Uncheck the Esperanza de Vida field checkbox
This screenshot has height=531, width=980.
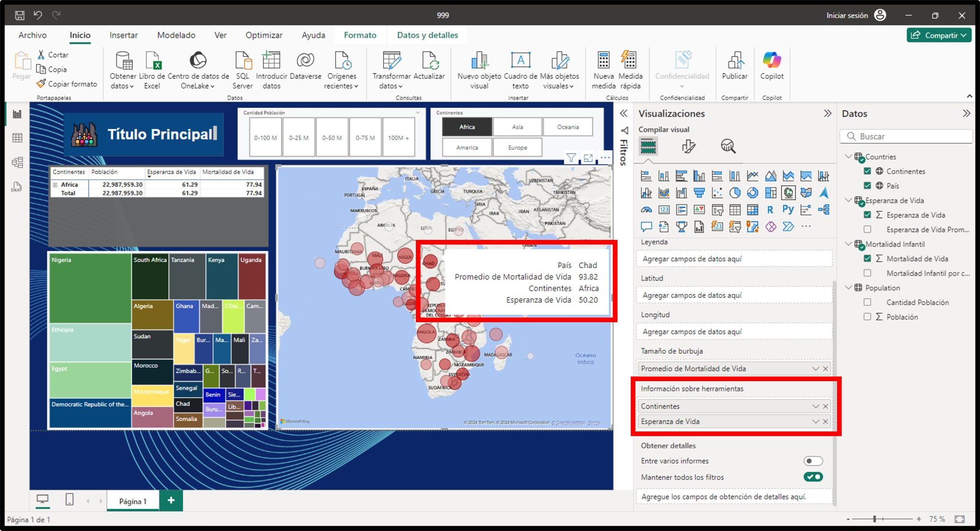867,215
